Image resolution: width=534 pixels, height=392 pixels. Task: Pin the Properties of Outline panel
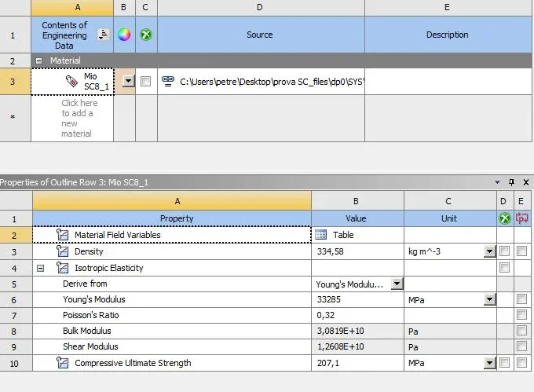[x=512, y=181]
